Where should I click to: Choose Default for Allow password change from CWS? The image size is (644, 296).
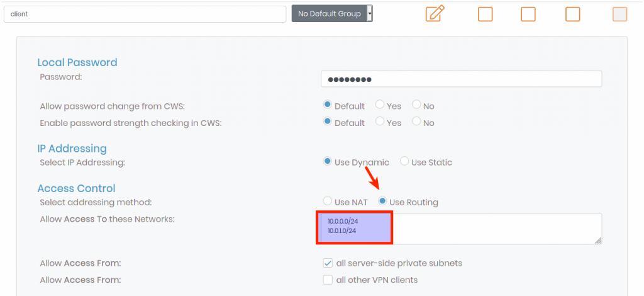click(x=328, y=105)
